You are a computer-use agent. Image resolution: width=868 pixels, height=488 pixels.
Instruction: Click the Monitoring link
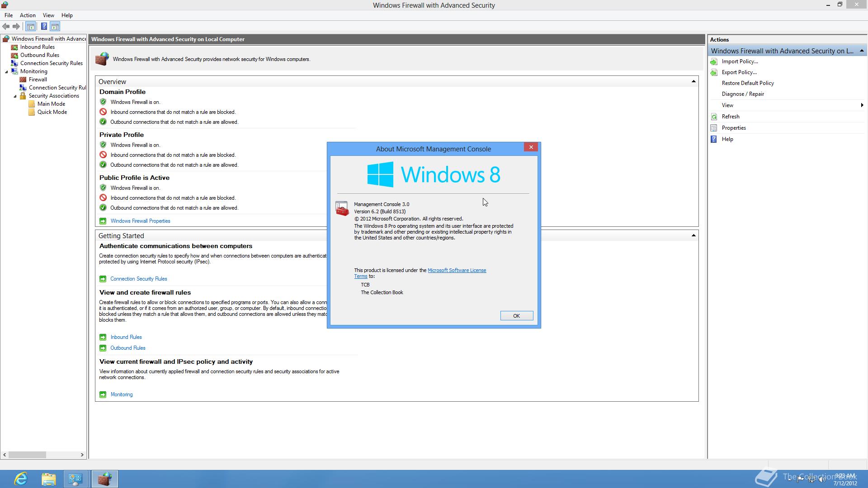[x=121, y=394]
